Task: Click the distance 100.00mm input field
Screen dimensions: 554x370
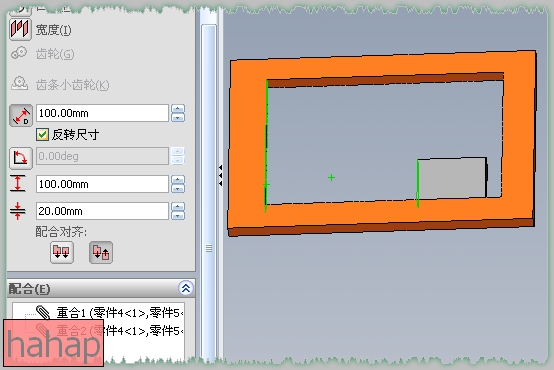Action: 102,113
